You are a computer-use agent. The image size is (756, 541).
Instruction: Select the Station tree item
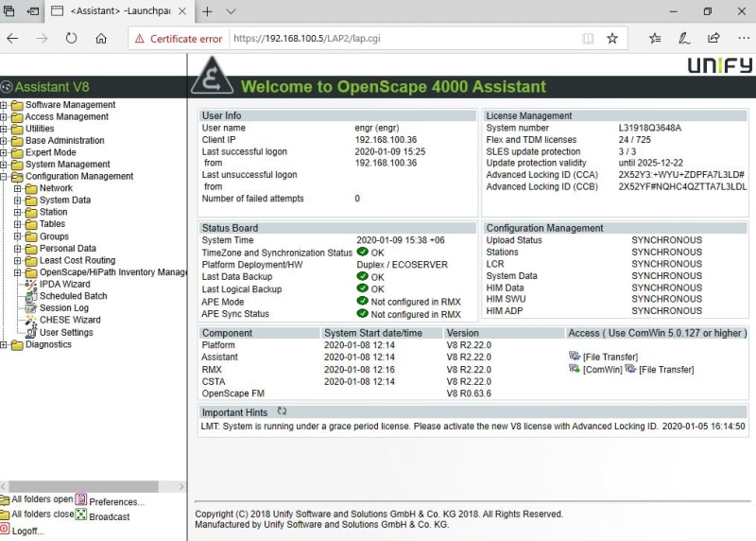point(54,212)
